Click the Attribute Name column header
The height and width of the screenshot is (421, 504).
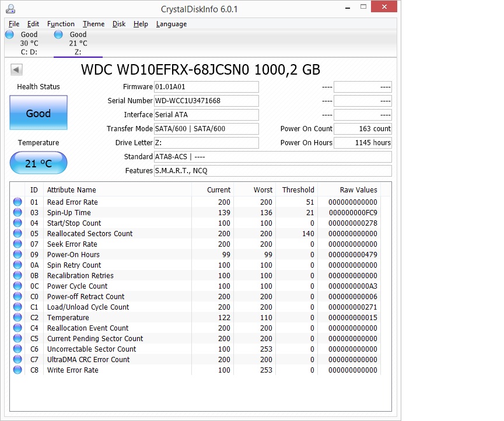click(x=117, y=190)
